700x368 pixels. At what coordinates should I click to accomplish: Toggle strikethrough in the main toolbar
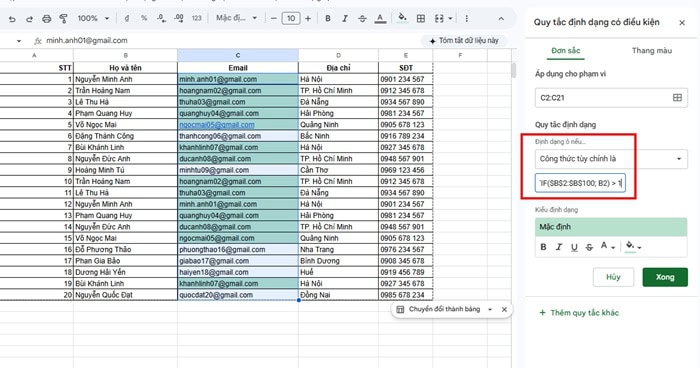pos(362,18)
